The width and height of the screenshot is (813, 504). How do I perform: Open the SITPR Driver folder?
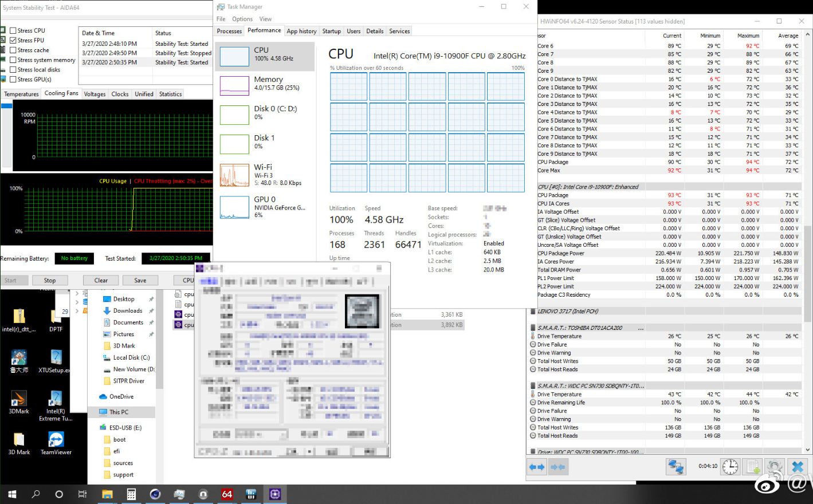point(128,381)
